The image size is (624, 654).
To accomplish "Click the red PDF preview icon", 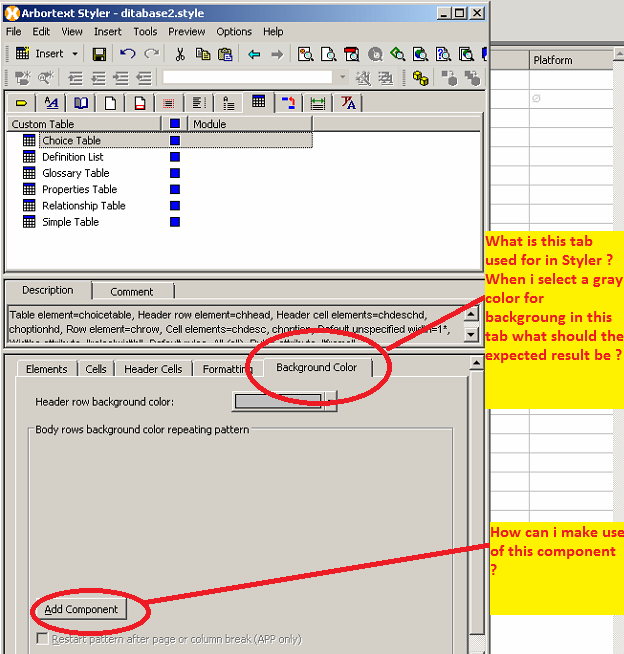I will [x=351, y=54].
